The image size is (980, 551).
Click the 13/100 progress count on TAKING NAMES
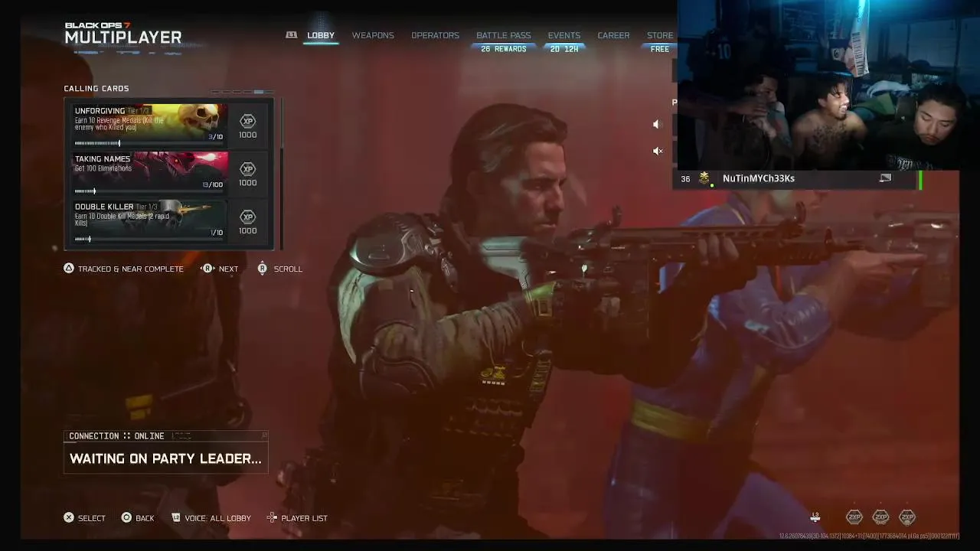coord(213,184)
